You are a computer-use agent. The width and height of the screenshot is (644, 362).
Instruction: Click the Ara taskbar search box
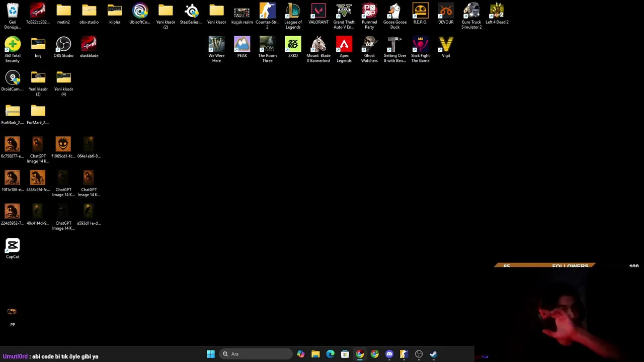[256, 354]
